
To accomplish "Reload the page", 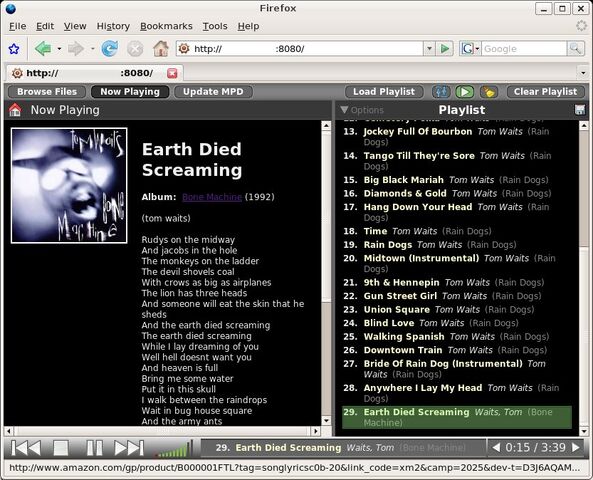I will [110, 49].
